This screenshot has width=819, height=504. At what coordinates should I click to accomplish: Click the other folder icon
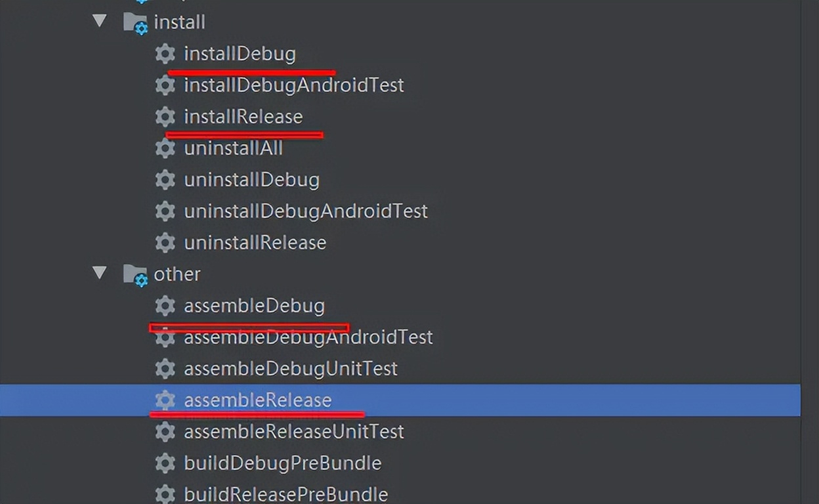click(x=135, y=274)
